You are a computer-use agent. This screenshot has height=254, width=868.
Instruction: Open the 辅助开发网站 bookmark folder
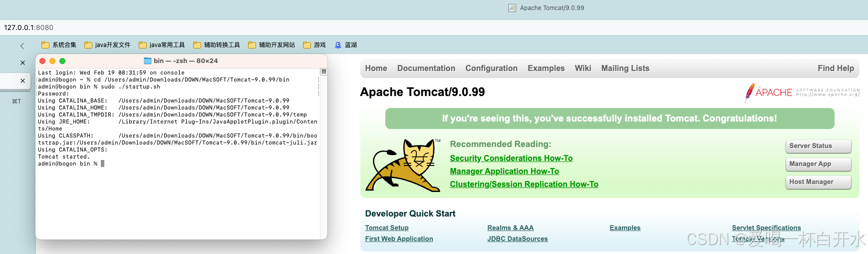[x=272, y=45]
